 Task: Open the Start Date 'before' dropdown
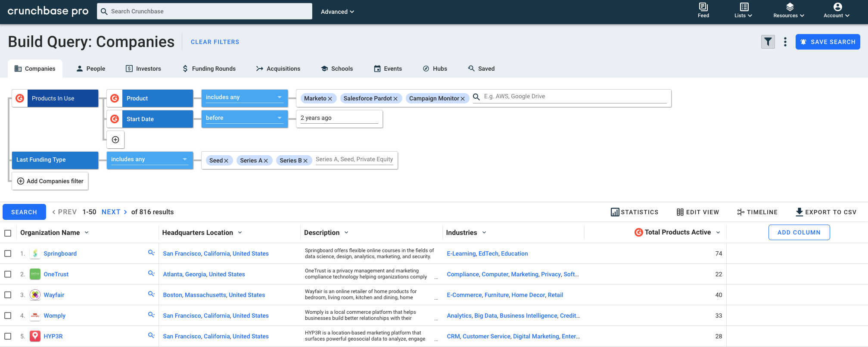click(x=244, y=119)
